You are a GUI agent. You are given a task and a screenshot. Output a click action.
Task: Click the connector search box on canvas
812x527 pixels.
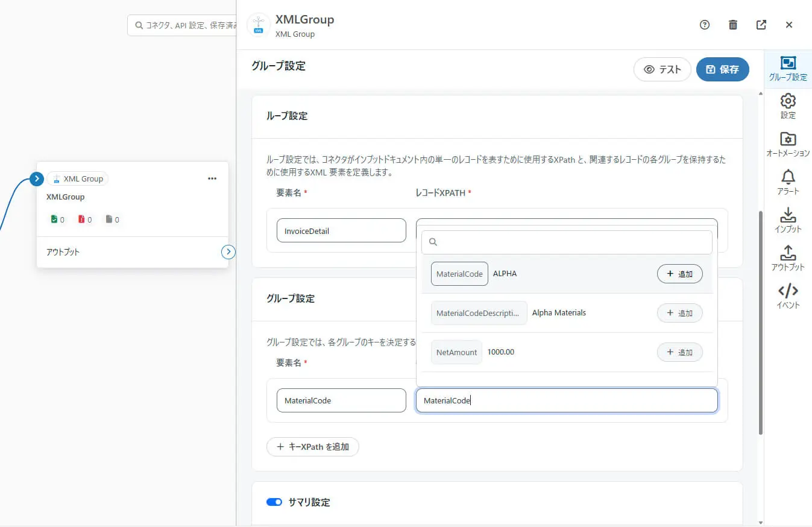[182, 25]
